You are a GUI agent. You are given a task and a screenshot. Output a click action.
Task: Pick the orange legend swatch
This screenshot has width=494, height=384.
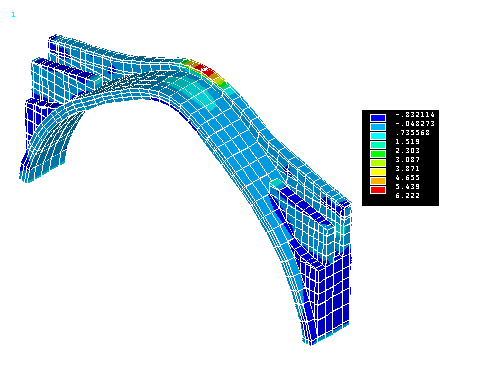[x=378, y=181]
